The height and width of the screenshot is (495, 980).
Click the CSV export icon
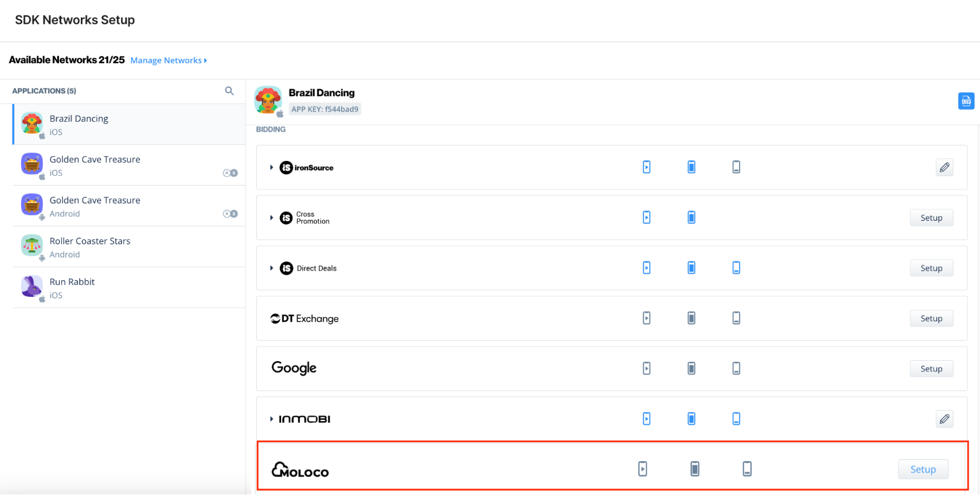(966, 101)
